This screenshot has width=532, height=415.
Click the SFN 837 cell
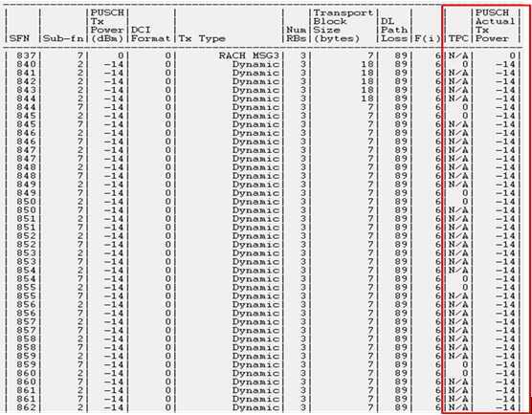tap(26, 56)
